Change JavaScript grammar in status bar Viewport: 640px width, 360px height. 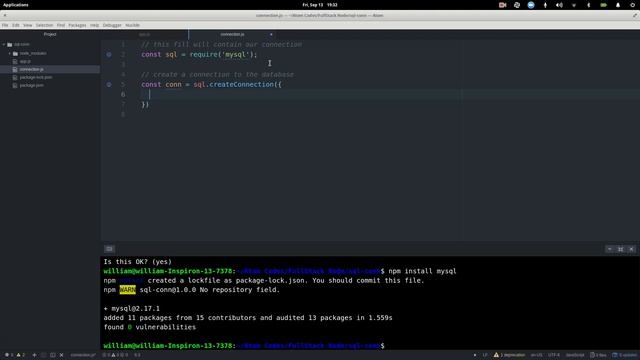pyautogui.click(x=575, y=355)
